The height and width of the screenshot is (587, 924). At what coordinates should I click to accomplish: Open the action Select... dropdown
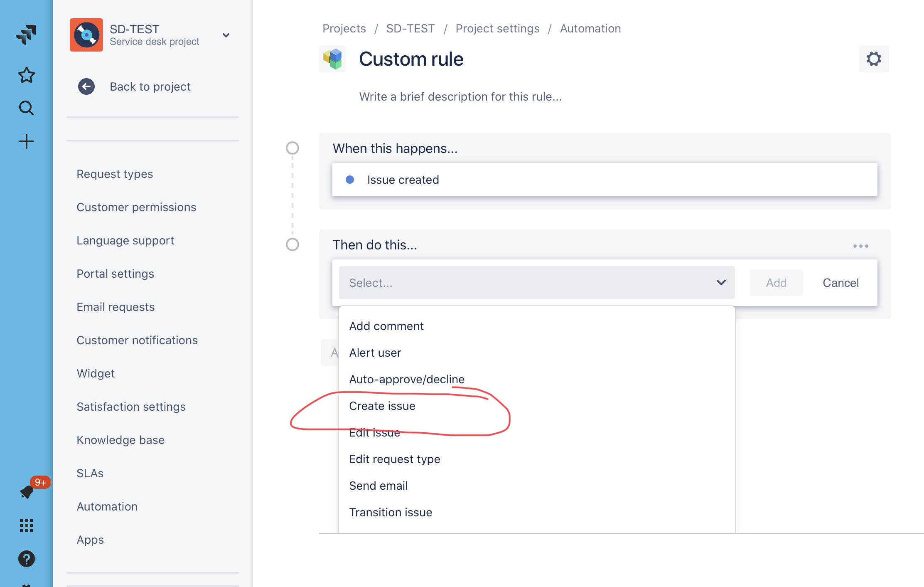tap(537, 283)
